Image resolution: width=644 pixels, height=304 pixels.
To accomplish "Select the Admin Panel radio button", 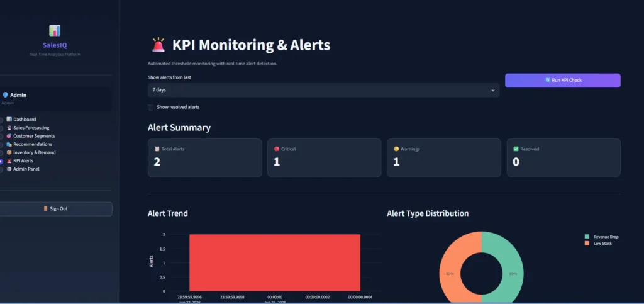I will click(1, 170).
